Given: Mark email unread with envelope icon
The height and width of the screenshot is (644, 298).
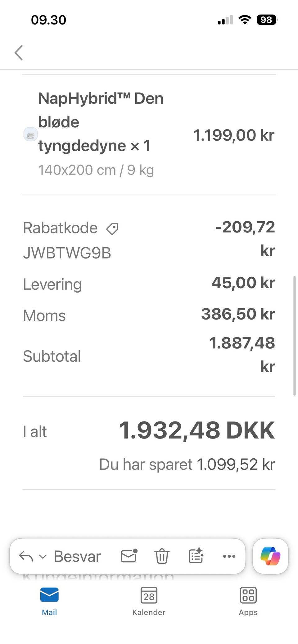Looking at the screenshot, I should coord(129,556).
